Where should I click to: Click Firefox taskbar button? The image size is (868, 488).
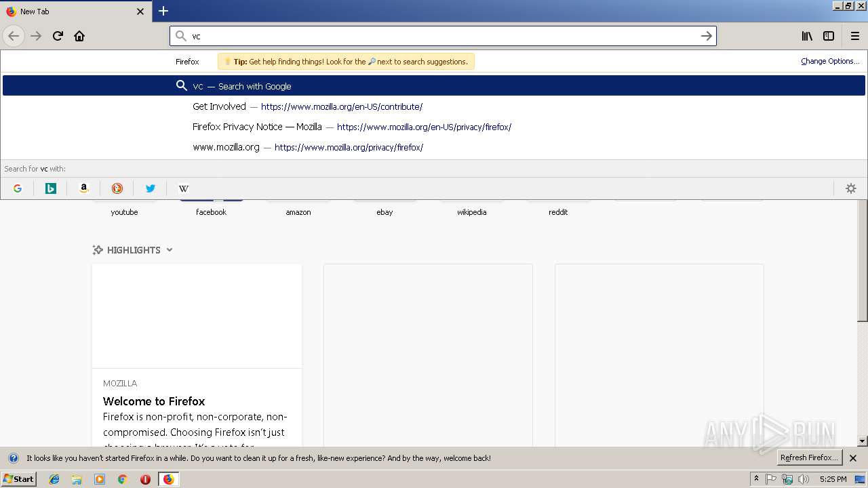168,479
